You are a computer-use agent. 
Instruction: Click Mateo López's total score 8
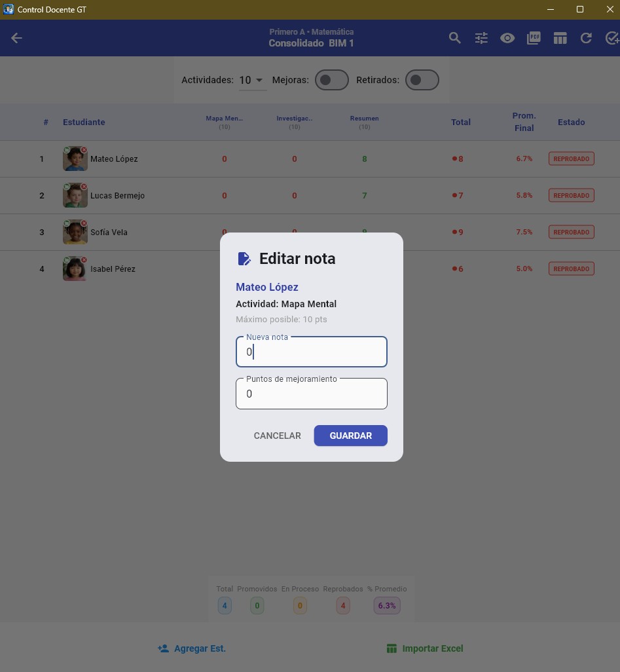pyautogui.click(x=458, y=159)
